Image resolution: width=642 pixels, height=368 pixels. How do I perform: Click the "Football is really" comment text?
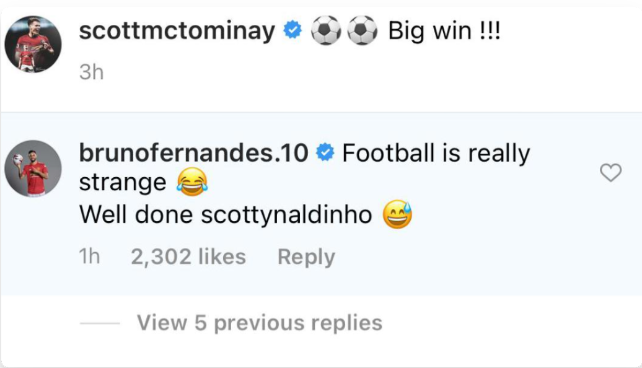click(x=436, y=154)
